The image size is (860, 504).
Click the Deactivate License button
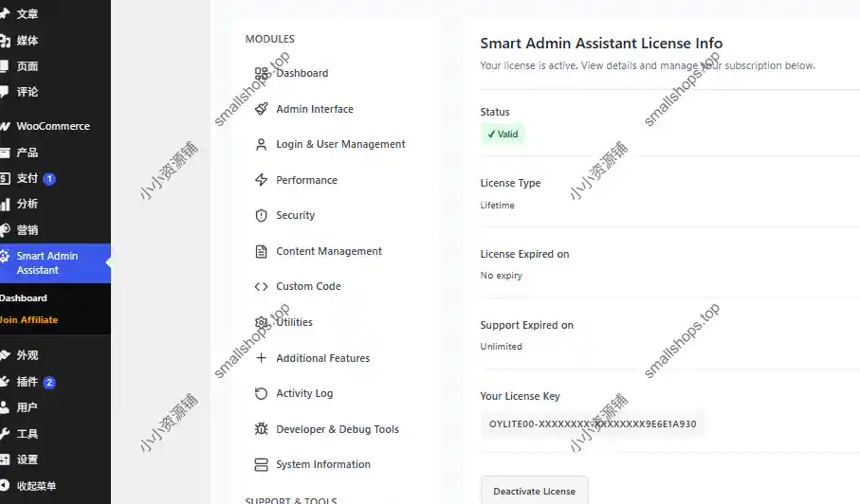click(x=535, y=491)
